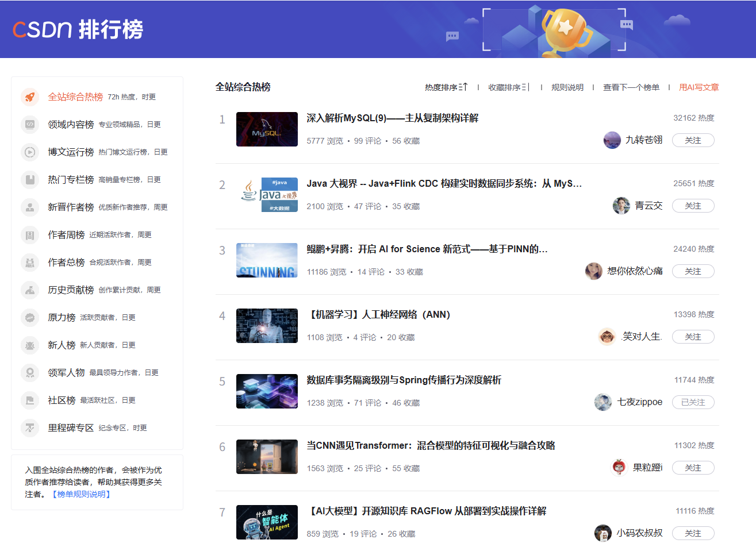Follow author 想你依然心痛

tap(693, 271)
